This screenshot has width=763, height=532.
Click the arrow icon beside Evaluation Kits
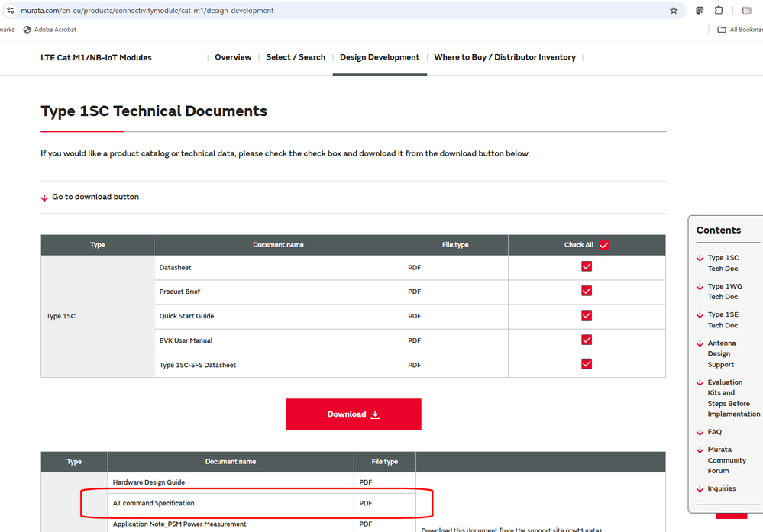[x=700, y=382]
